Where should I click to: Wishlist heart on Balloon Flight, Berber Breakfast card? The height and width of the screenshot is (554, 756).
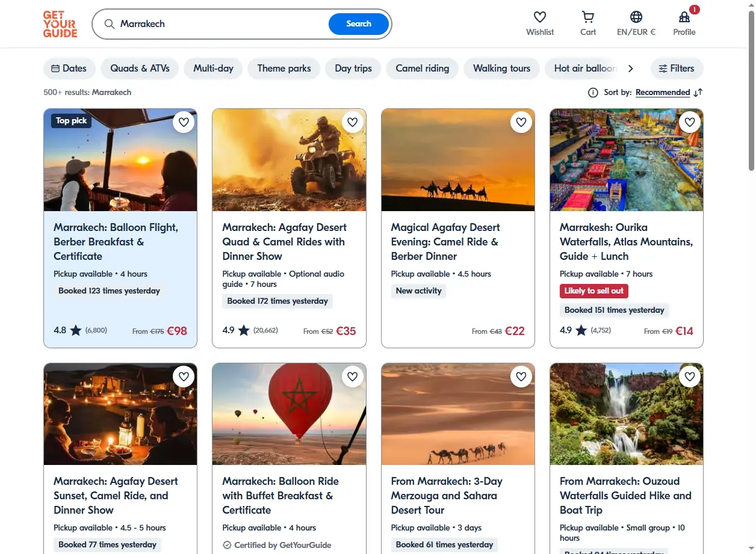184,122
